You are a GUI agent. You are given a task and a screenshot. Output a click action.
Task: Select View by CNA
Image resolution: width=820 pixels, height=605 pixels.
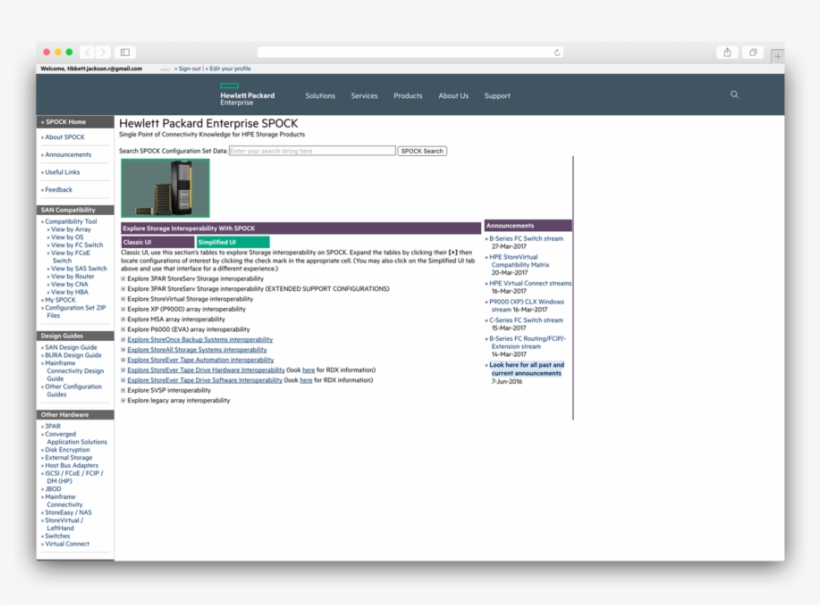(x=70, y=284)
